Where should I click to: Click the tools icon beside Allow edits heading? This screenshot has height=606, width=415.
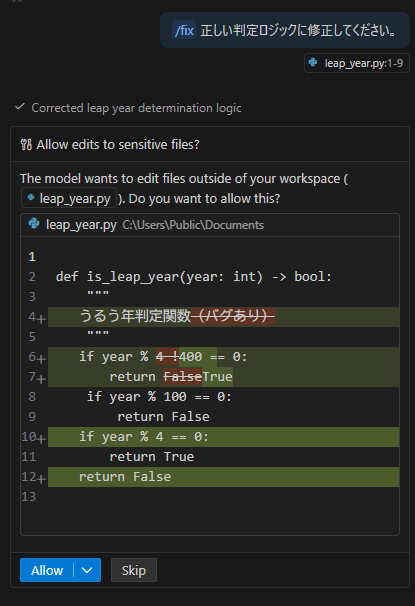click(26, 145)
